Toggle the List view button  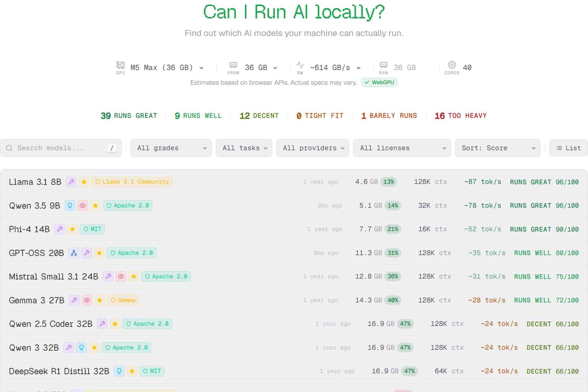point(568,148)
